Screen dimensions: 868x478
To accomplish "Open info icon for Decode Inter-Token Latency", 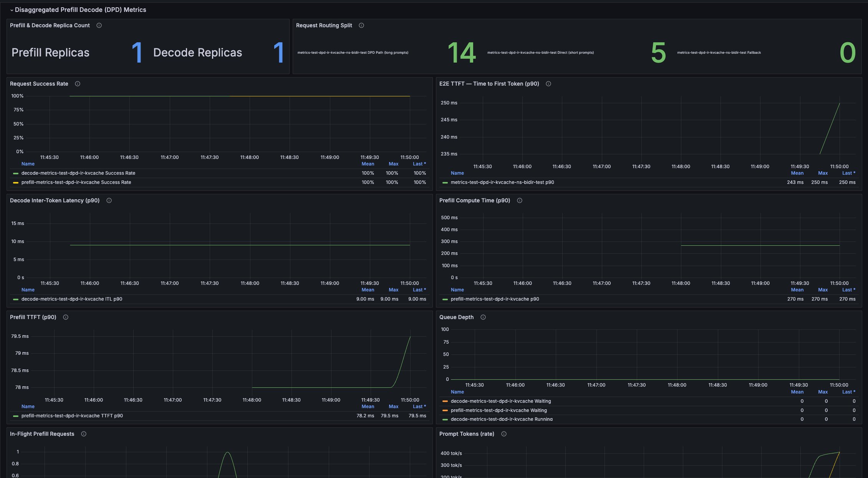I will (109, 200).
